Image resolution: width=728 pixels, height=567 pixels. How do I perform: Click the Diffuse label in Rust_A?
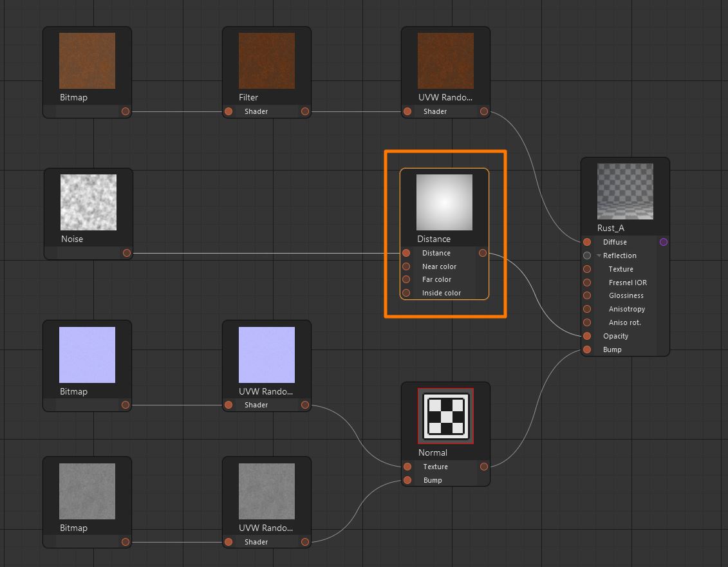click(615, 242)
